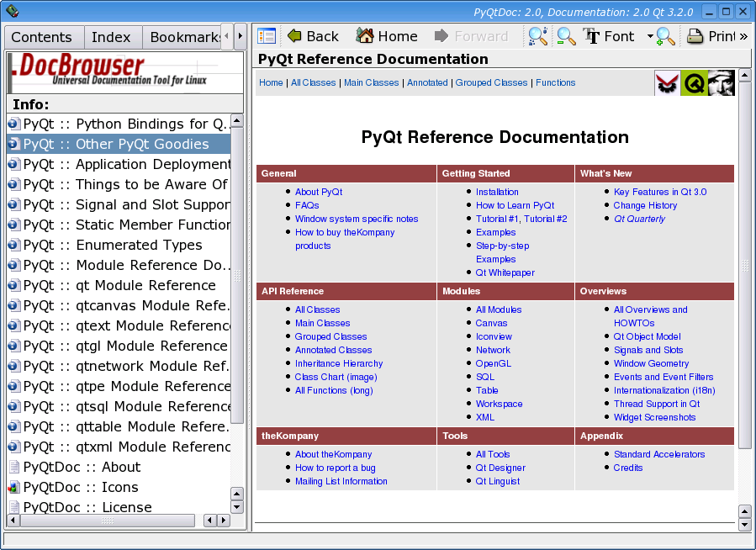Select PyQt :: Signal and Slot Support

pyautogui.click(x=119, y=205)
